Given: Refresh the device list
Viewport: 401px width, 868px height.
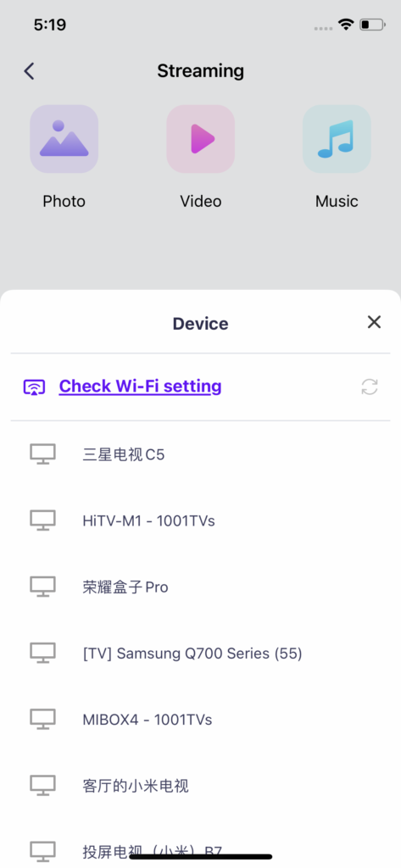Looking at the screenshot, I should (370, 387).
